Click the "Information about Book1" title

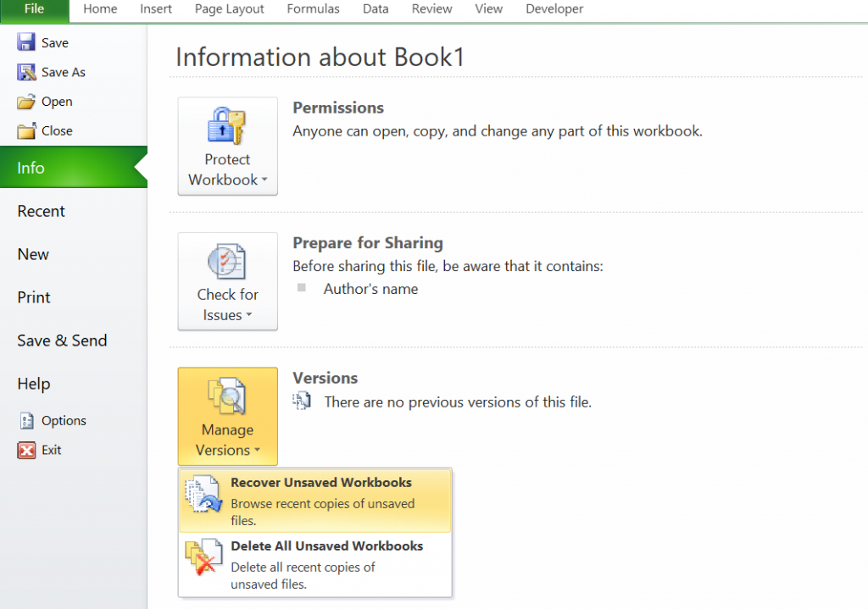tap(320, 57)
